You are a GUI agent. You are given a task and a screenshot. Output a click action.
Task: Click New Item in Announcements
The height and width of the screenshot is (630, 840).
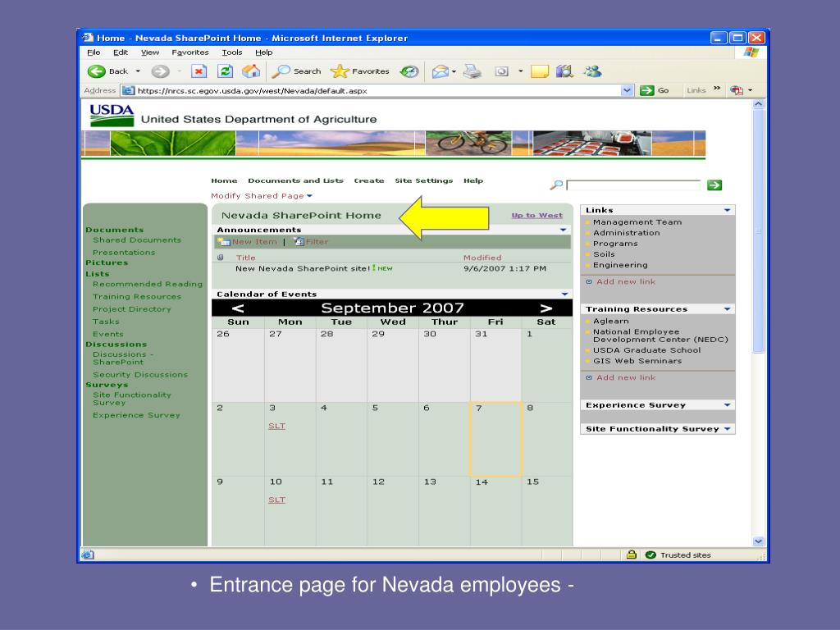(248, 242)
